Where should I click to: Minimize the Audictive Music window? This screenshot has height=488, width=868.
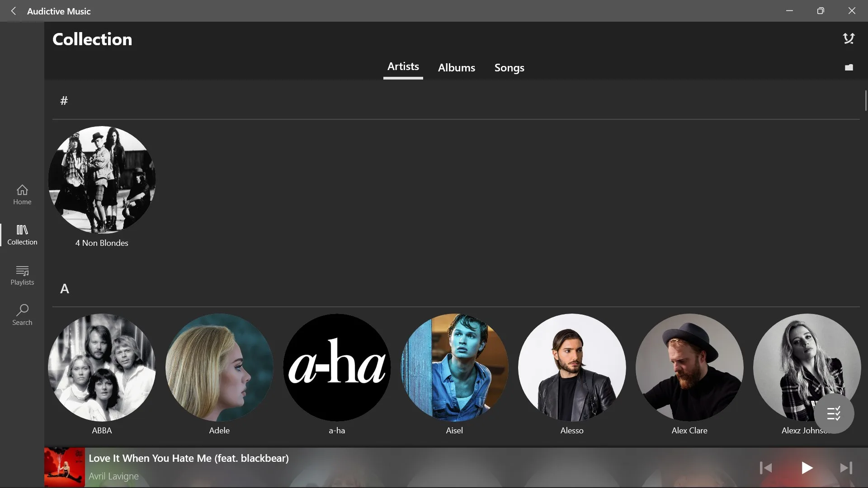point(789,11)
